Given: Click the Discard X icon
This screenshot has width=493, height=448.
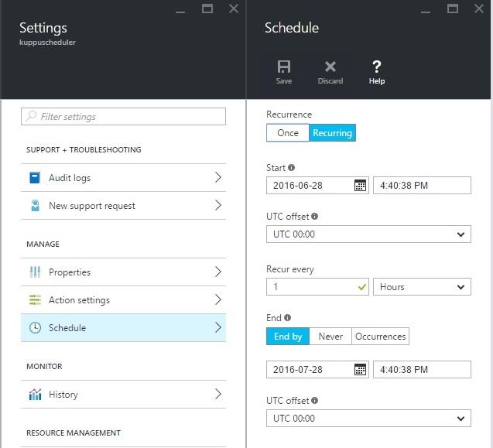Looking at the screenshot, I should click(330, 67).
